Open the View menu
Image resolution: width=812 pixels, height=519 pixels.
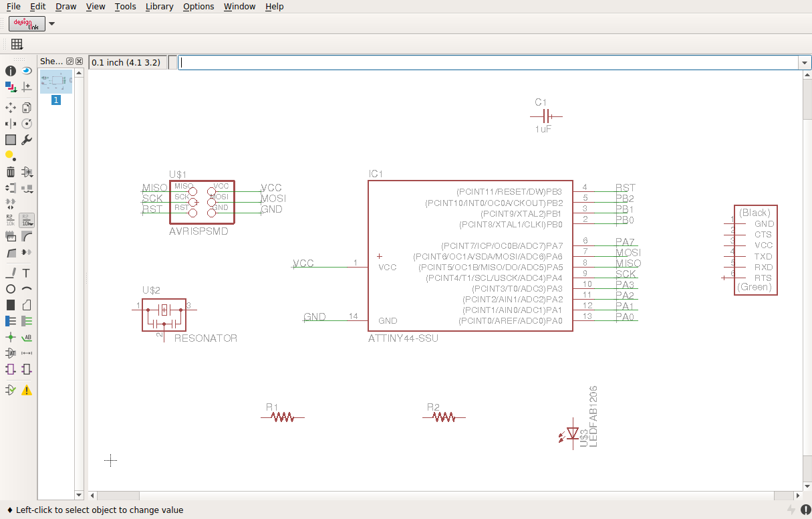(x=96, y=7)
